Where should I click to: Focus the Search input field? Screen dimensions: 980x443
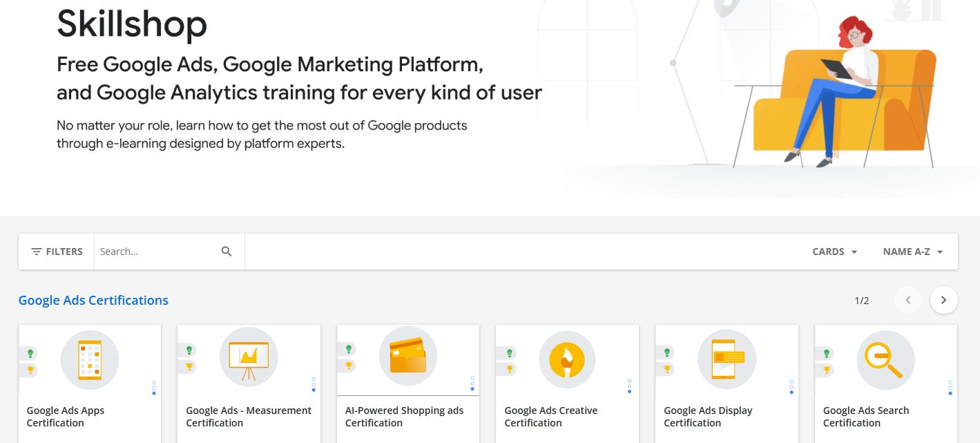tap(157, 252)
